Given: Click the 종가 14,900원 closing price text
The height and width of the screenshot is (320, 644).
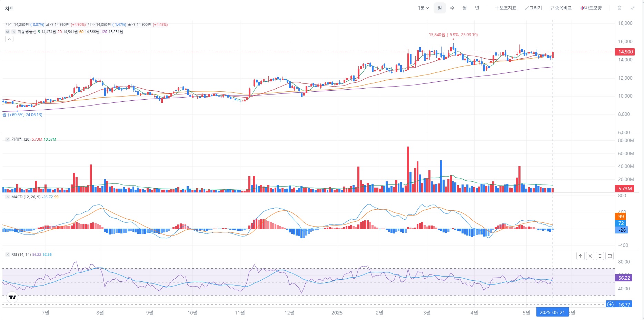Looking at the screenshot, I should click(139, 24).
